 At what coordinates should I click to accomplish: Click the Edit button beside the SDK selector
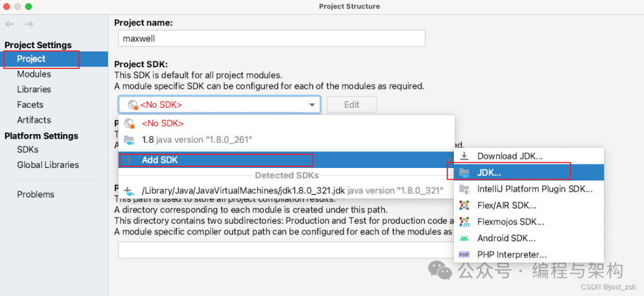(352, 105)
